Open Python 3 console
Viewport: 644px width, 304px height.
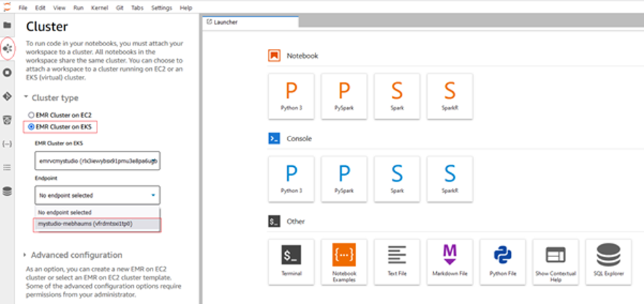point(291,179)
